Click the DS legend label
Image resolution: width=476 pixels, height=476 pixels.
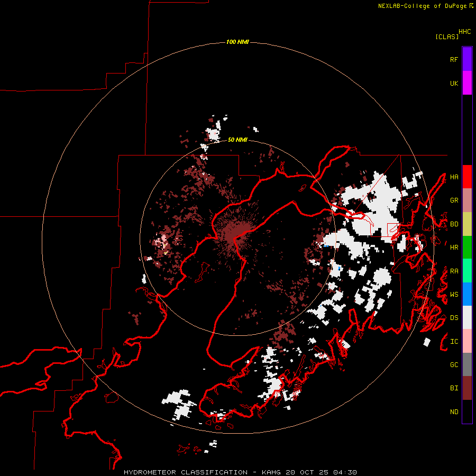coord(454,318)
